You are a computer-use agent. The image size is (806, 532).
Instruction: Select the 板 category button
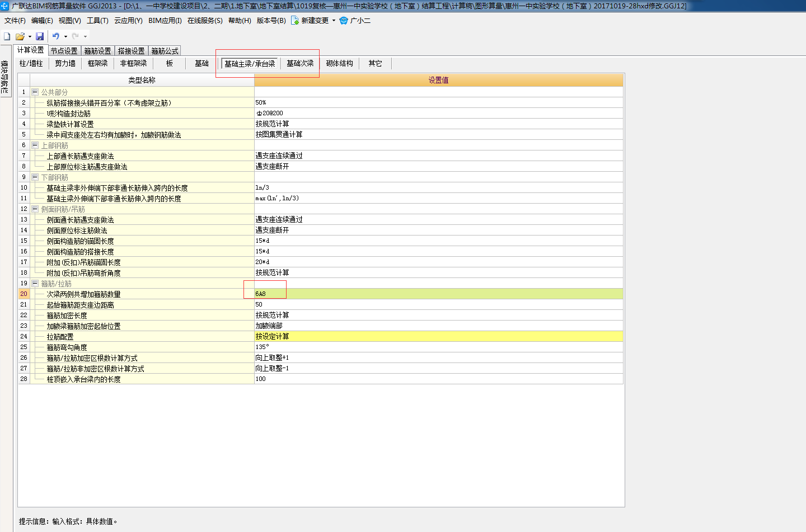[x=169, y=63]
